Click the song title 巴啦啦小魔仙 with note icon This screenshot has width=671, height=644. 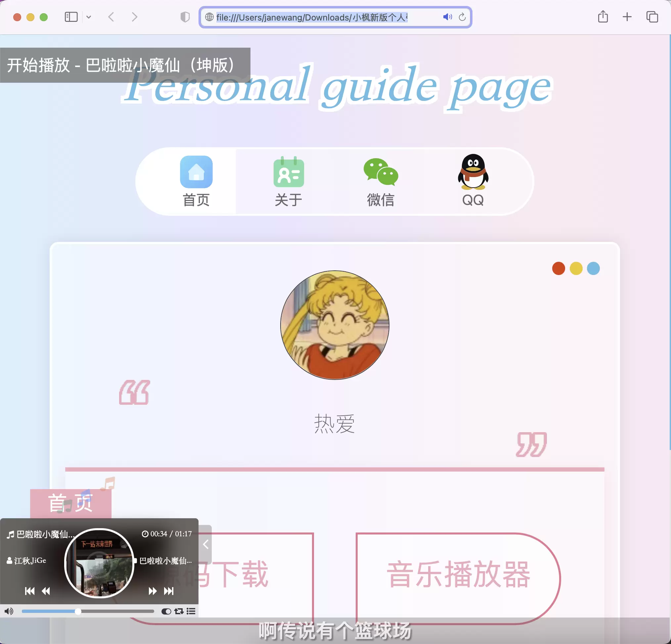(x=40, y=534)
